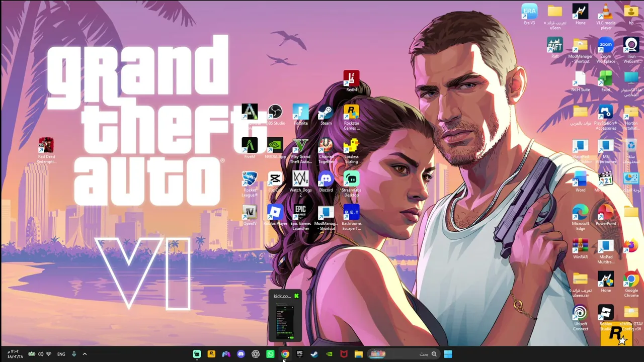Screen dimensions: 644x362
Task: Open the OBS Studio desktop shortcut
Action: point(275,115)
